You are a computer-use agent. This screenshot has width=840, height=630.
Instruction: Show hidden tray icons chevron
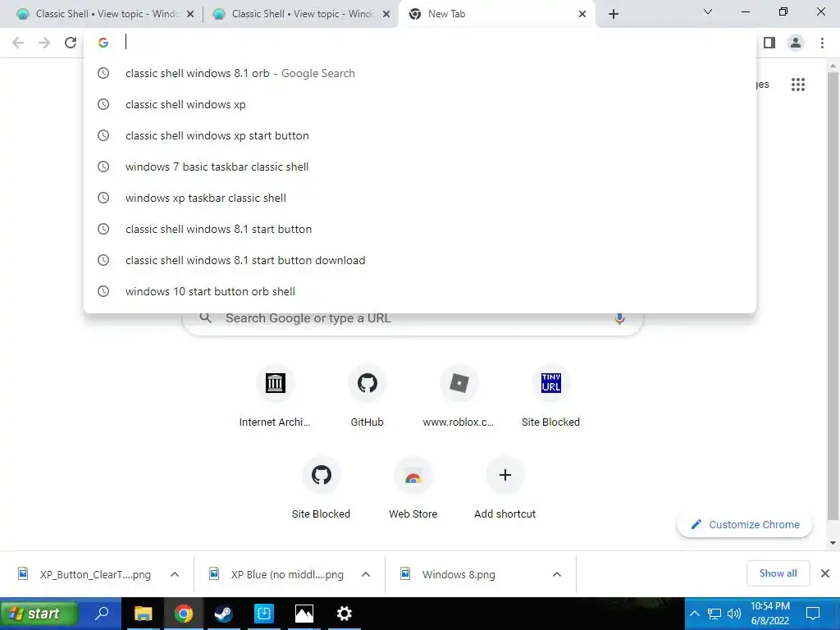point(694,614)
